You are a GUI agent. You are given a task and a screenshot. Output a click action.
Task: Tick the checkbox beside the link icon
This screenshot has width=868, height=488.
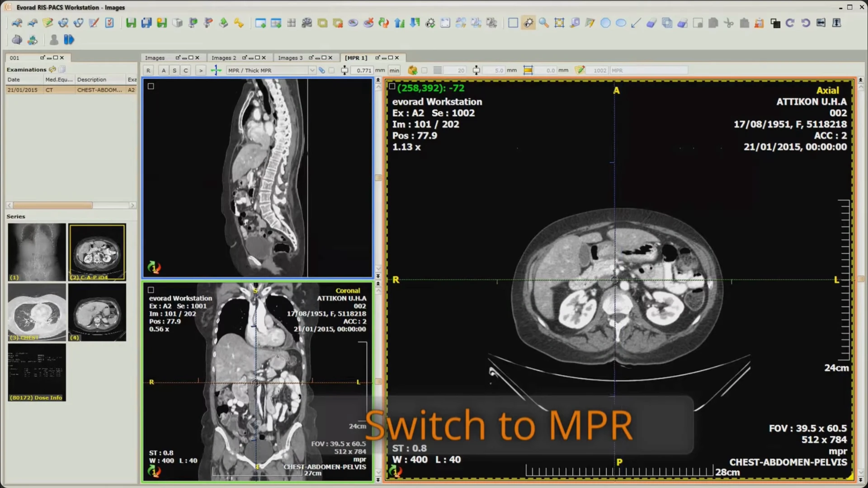(331, 70)
